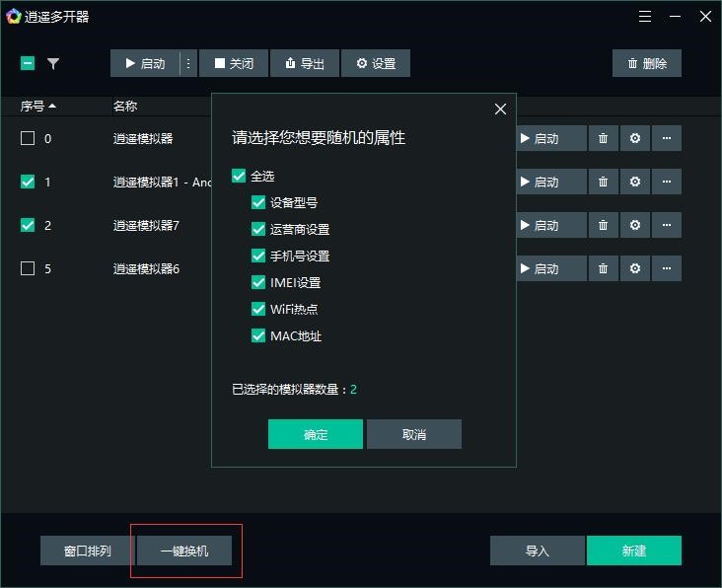This screenshot has width=722, height=588.
Task: Close the random attributes dialog
Action: pyautogui.click(x=500, y=109)
